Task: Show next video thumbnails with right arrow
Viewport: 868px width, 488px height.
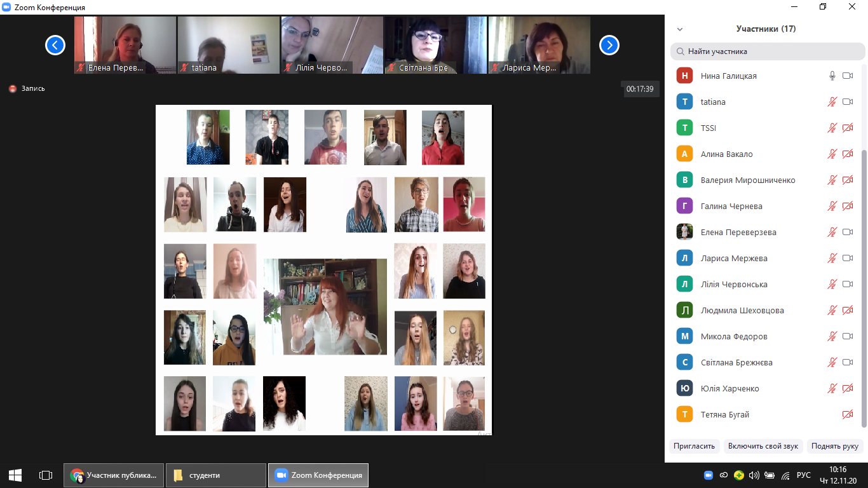Action: pos(609,45)
